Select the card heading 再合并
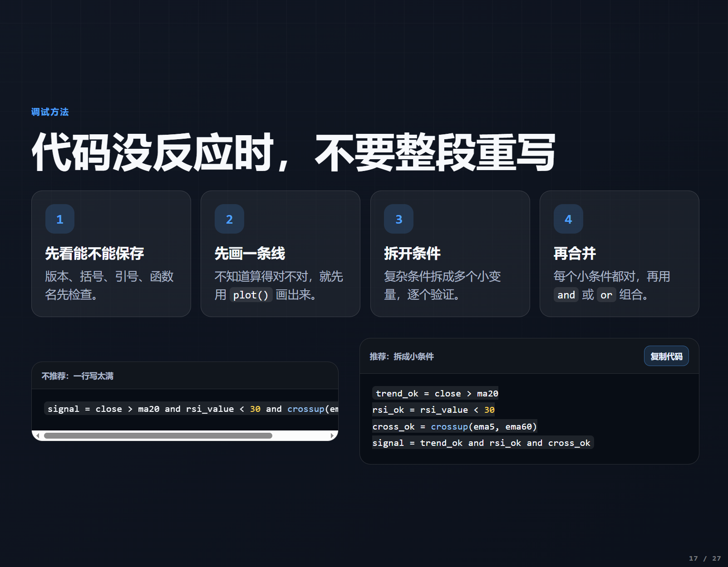Viewport: 728px width, 567px height. [x=575, y=253]
